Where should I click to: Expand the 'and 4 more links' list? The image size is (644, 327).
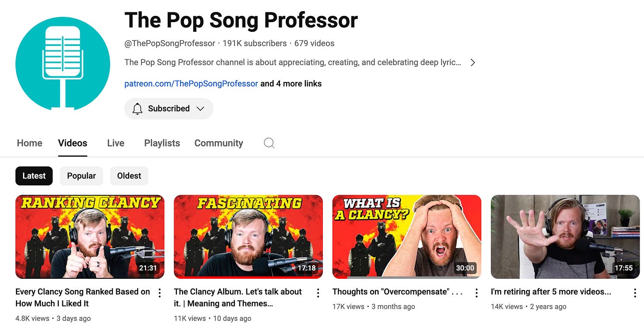[291, 84]
